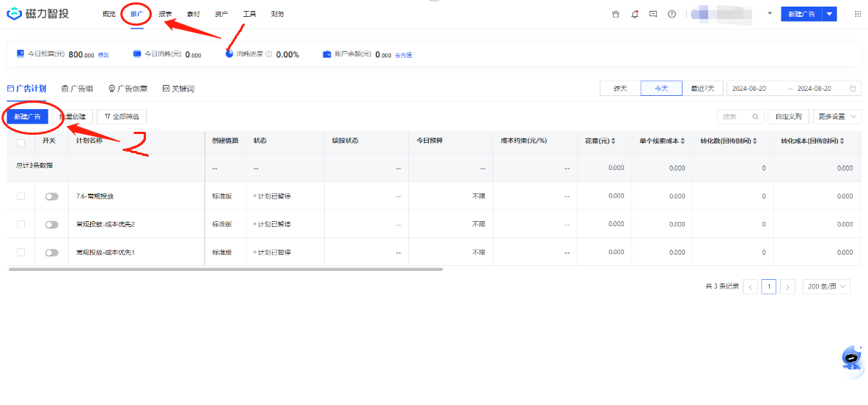The image size is (868, 405).
Task: Click 修改 budget link
Action: click(103, 55)
